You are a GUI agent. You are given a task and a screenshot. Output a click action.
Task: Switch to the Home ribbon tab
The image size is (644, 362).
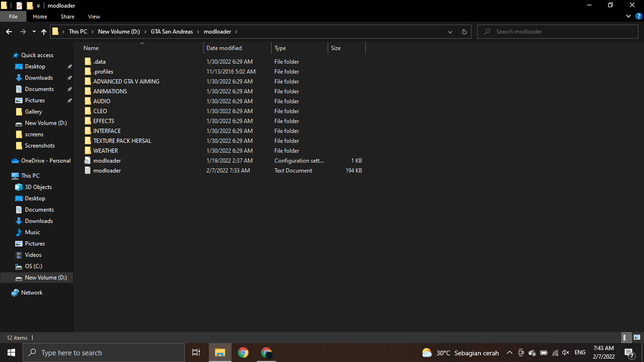click(x=40, y=17)
